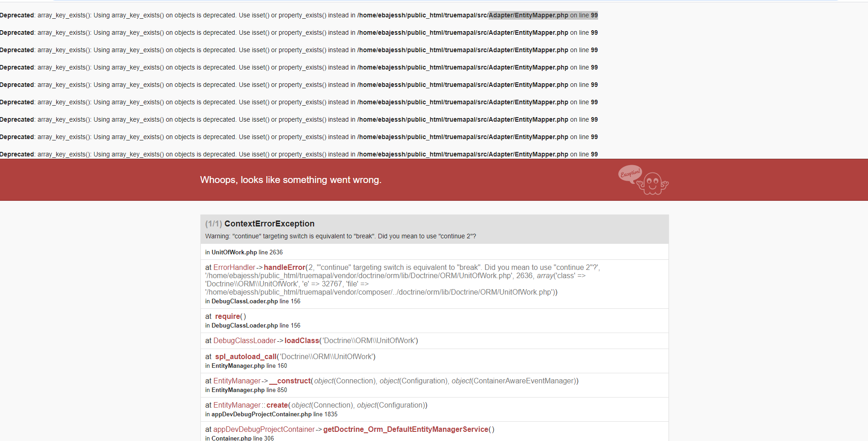Click the DebugClassLoader class link in loadClass row
The width and height of the screenshot is (868, 441).
click(x=245, y=341)
